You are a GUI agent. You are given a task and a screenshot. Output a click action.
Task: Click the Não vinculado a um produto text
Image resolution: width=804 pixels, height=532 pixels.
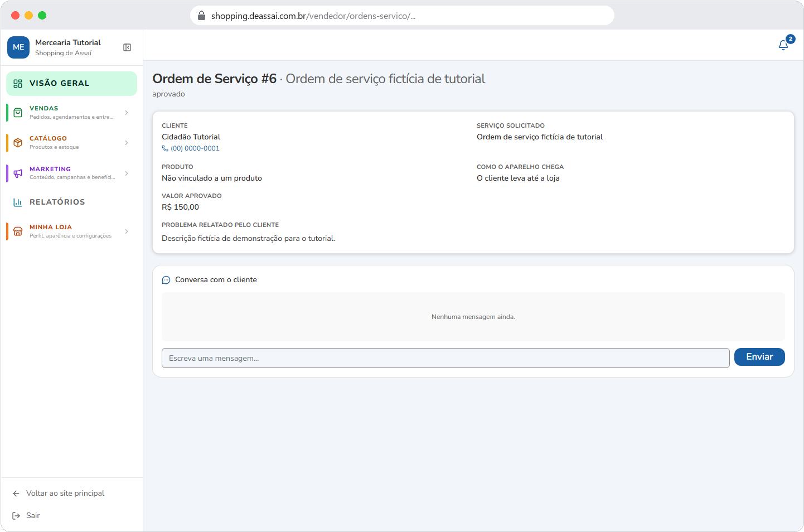(212, 178)
